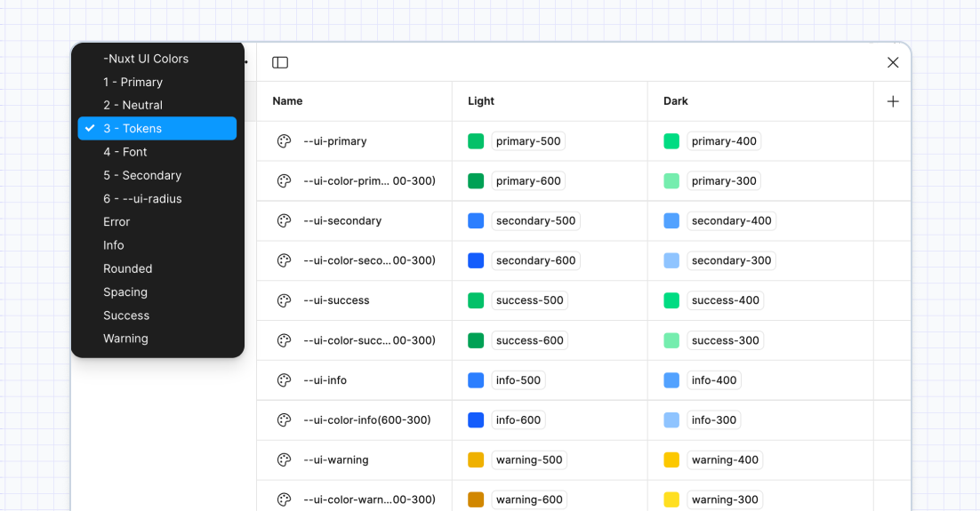Viewport: 980px width, 511px height.
Task: Click the palette icon beside --ui-info
Action: (x=285, y=380)
